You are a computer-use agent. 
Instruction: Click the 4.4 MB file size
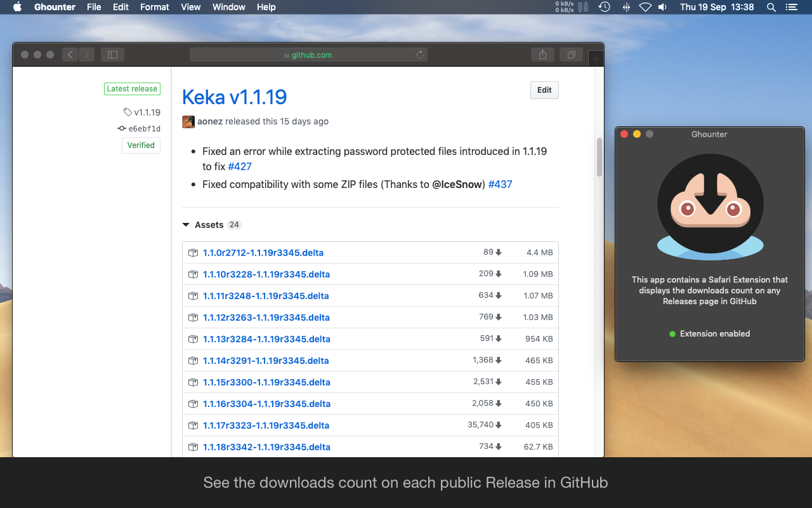pos(540,253)
